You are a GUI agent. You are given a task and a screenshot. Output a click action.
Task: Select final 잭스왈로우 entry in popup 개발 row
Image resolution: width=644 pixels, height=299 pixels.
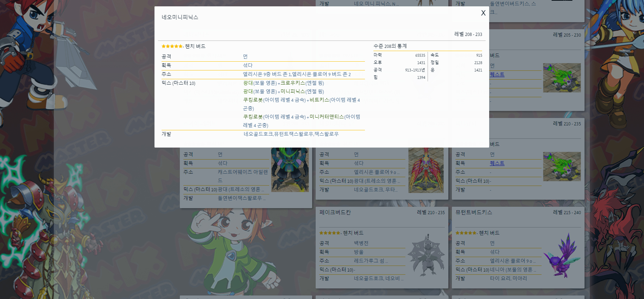click(x=327, y=134)
